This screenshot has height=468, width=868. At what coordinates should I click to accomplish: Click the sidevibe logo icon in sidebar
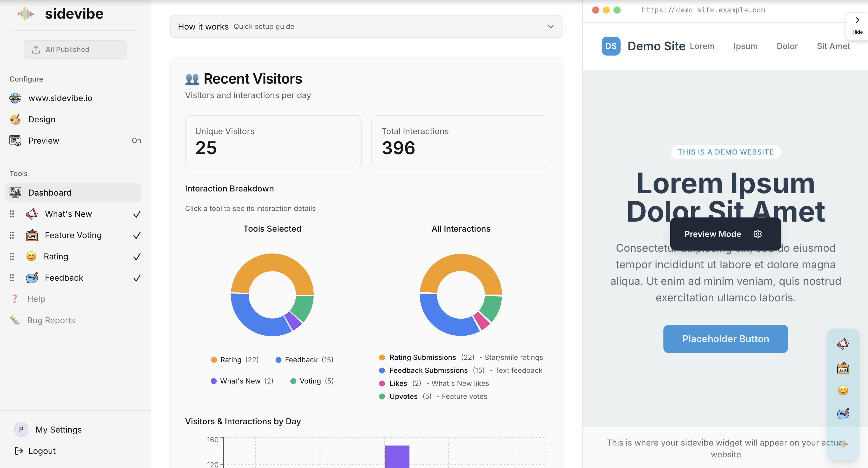pyautogui.click(x=26, y=14)
